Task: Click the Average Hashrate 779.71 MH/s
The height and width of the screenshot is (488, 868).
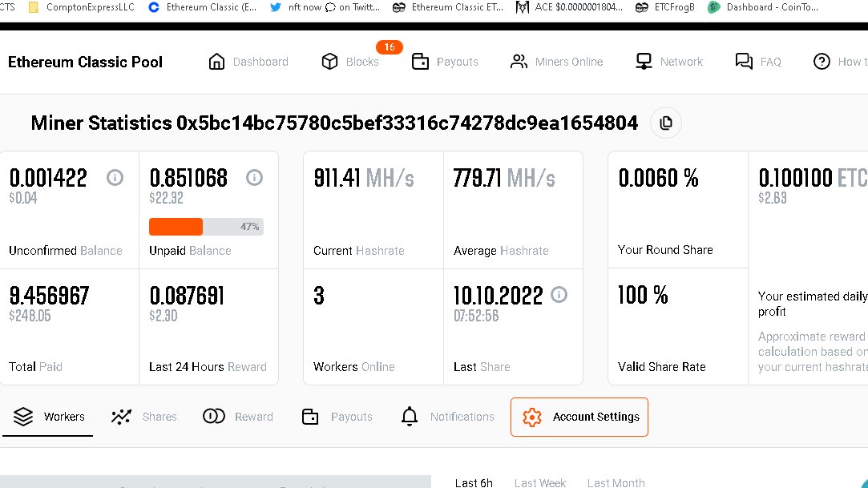Action: coord(504,178)
